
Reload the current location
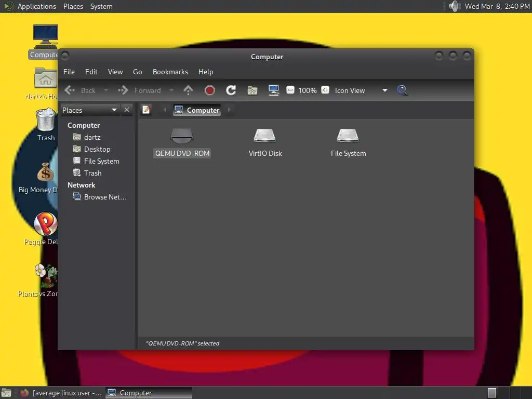[231, 90]
